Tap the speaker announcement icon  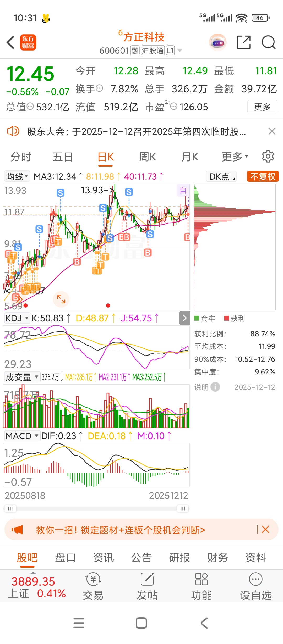(13, 131)
